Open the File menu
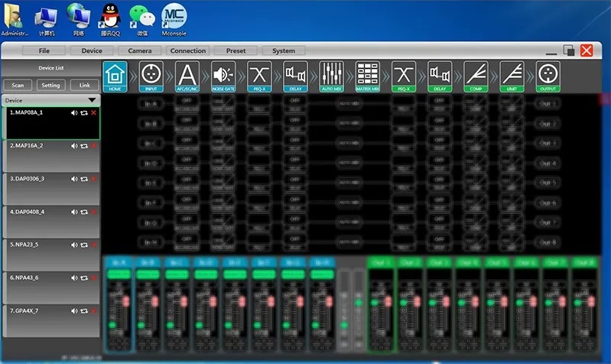The image size is (611, 364). [44, 51]
